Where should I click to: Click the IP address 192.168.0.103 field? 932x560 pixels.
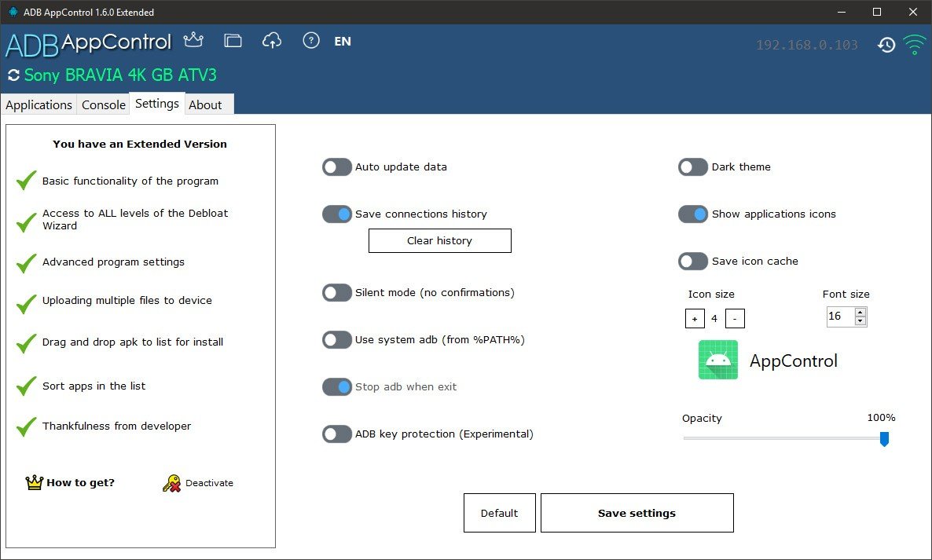[x=806, y=45]
